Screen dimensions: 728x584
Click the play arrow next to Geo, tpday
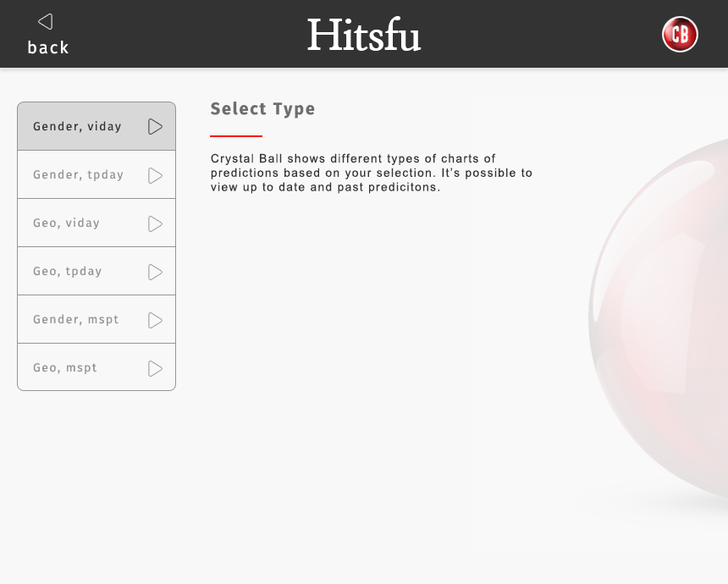155,271
